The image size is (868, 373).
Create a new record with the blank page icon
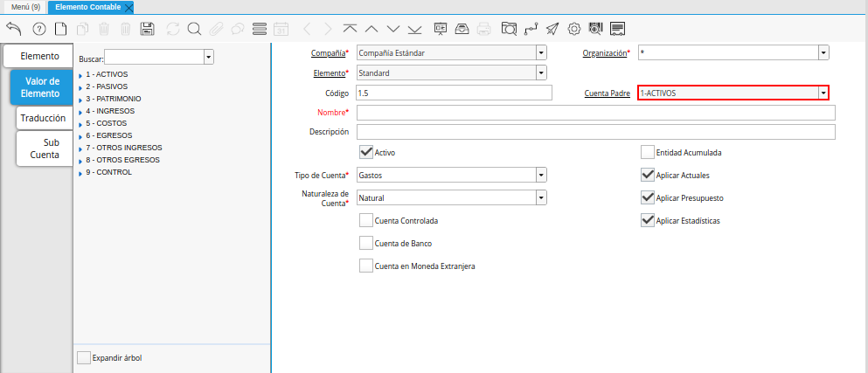click(60, 28)
